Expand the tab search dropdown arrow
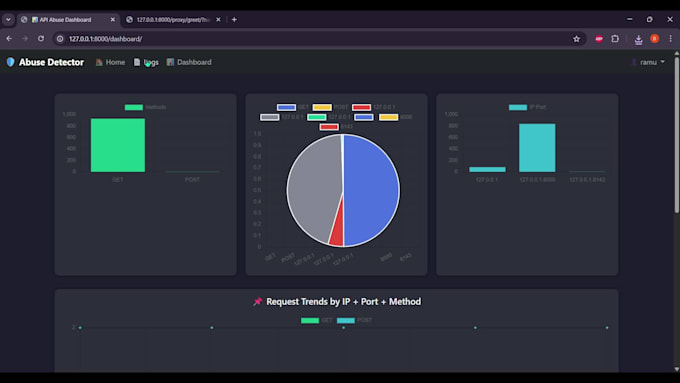Viewport: 680px width, 383px height. click(x=8, y=20)
